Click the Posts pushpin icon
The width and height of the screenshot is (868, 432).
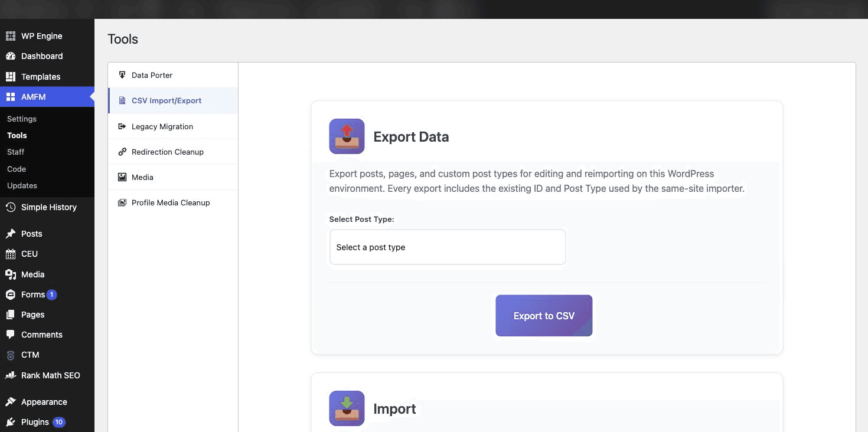[x=11, y=234]
